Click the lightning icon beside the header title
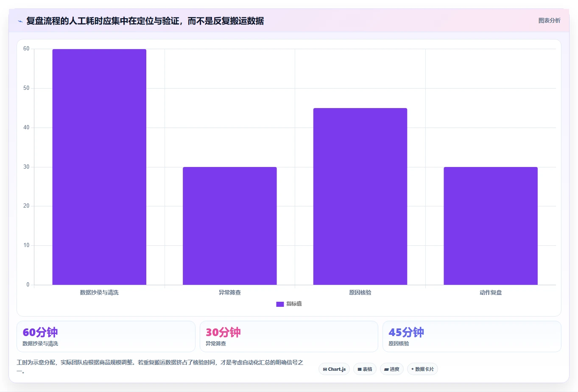 [20, 21]
